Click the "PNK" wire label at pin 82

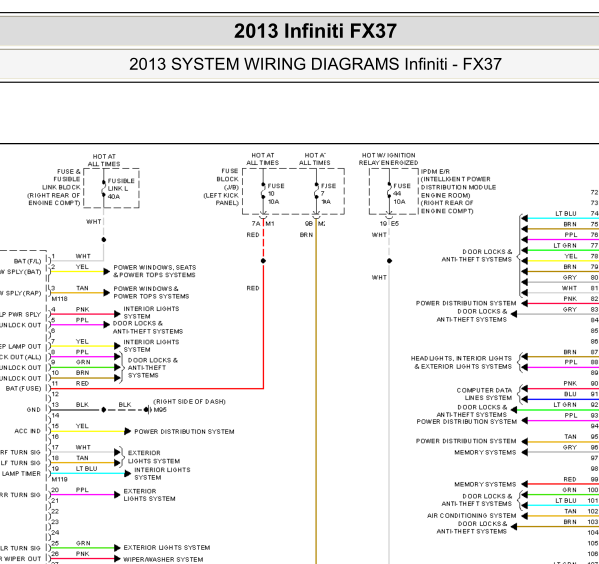tap(570, 299)
